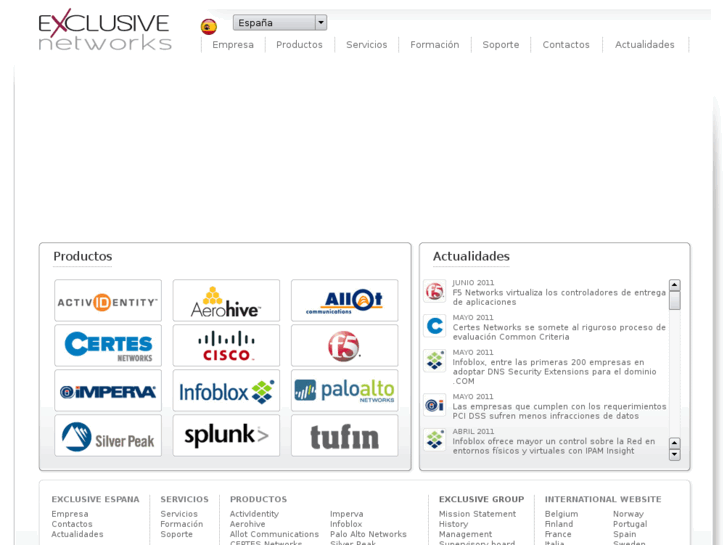Open the F5 product logo tile
Screen dimensions: 727x545
[x=344, y=346]
